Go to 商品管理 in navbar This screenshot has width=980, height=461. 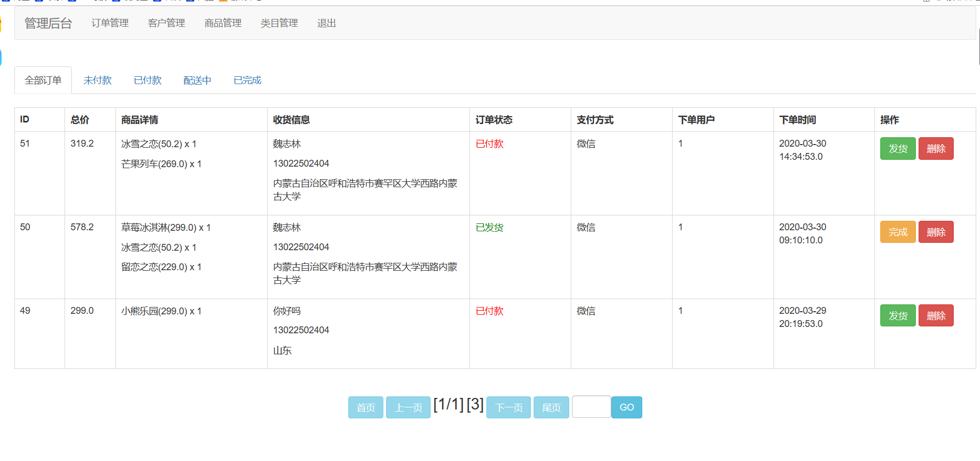point(223,23)
